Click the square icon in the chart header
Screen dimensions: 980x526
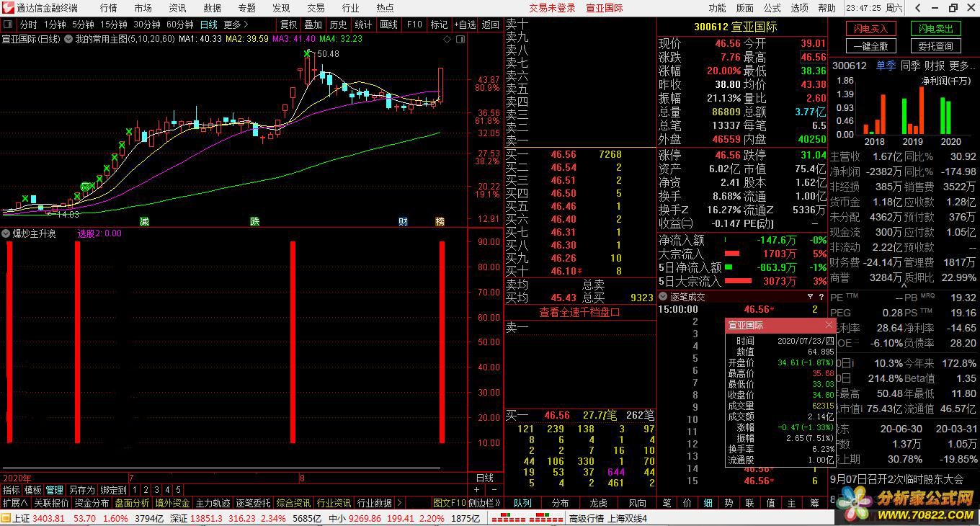pos(460,39)
